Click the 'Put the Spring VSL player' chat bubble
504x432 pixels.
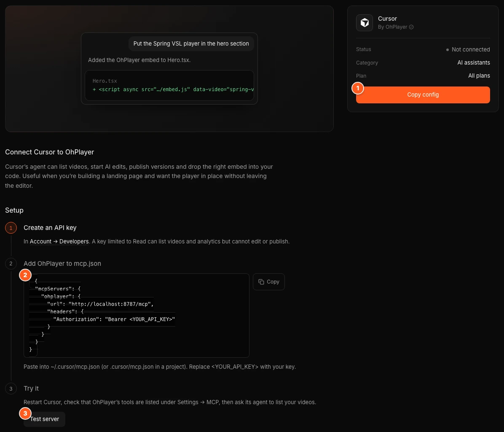point(191,43)
